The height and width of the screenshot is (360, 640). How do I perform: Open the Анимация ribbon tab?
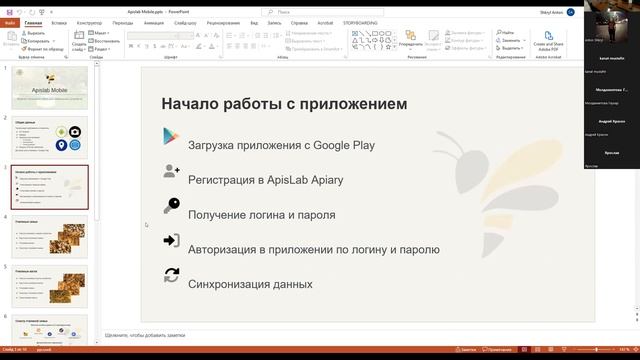click(154, 23)
